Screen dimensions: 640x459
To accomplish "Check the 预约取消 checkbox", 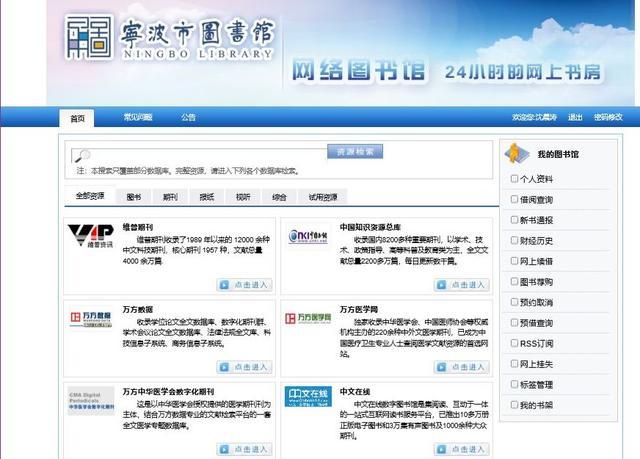I will pyautogui.click(x=514, y=302).
